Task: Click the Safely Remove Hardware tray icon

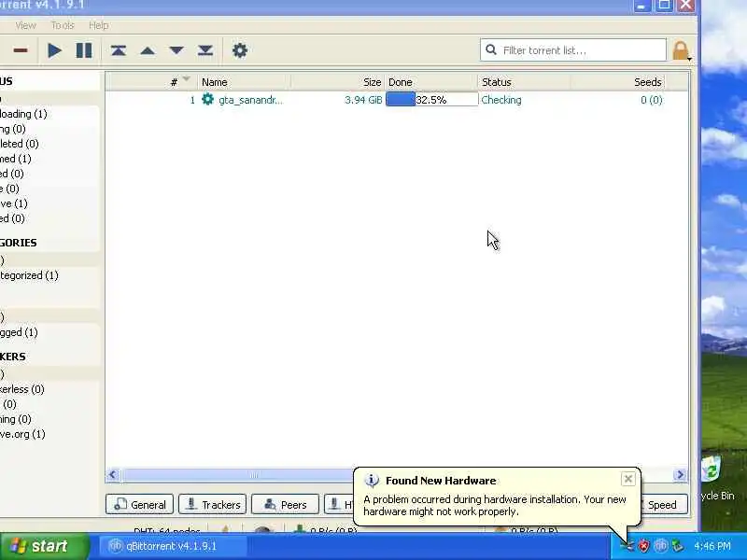Action: pos(677,546)
